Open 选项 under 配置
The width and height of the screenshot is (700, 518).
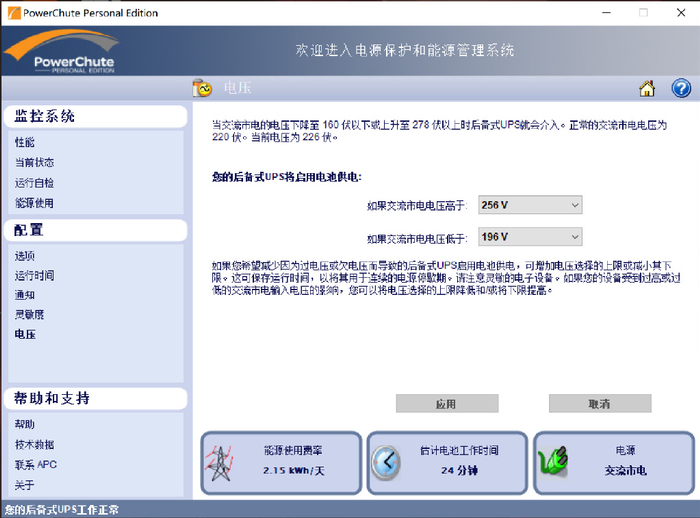click(x=25, y=256)
